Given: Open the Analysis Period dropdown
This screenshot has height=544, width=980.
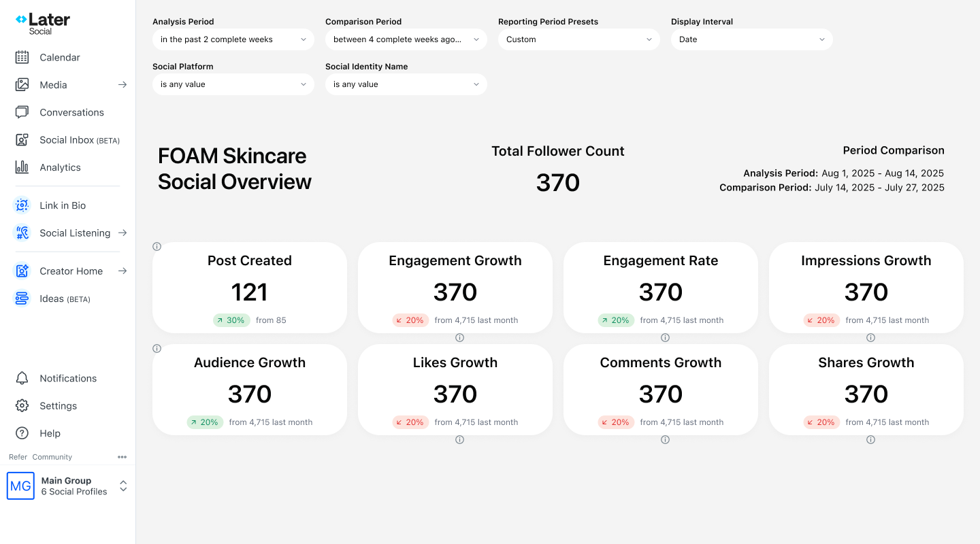Looking at the screenshot, I should (233, 39).
